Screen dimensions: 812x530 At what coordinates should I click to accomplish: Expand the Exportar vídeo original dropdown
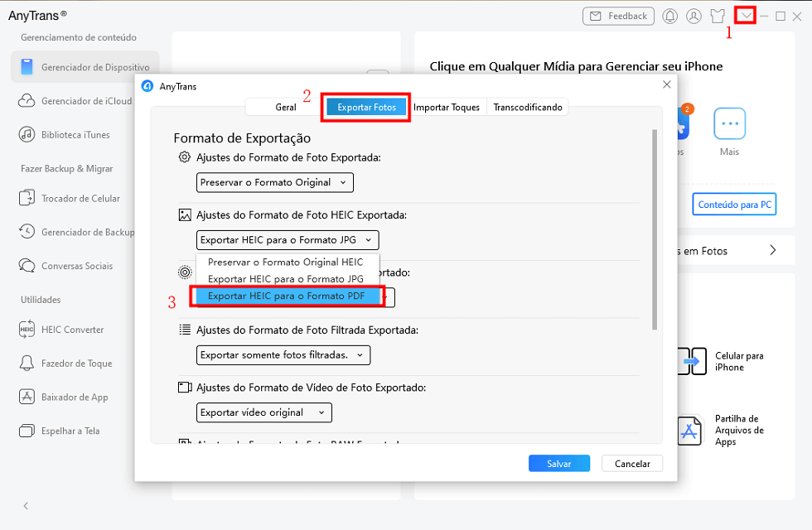(x=263, y=412)
